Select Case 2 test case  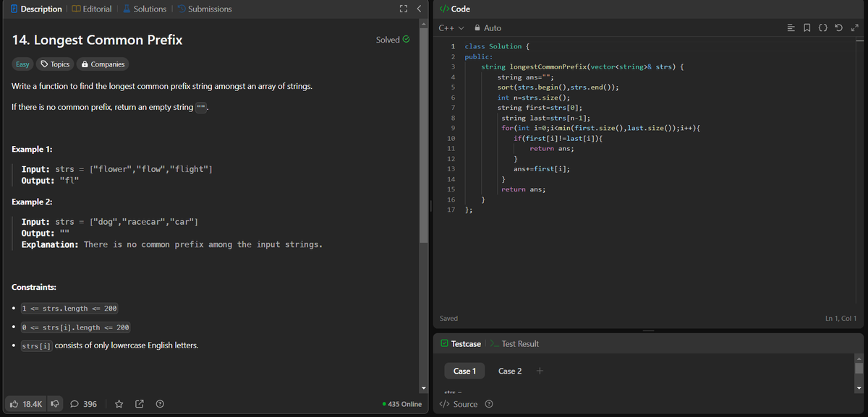[x=510, y=371]
